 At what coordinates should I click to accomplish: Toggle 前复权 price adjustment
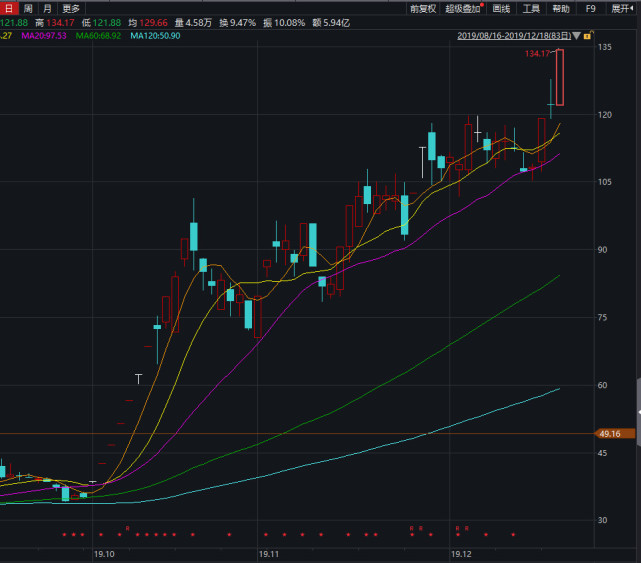423,9
